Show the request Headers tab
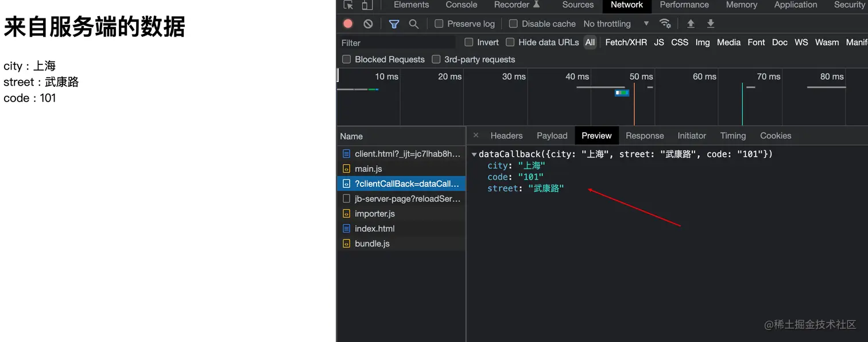Image resolution: width=868 pixels, height=342 pixels. [506, 136]
